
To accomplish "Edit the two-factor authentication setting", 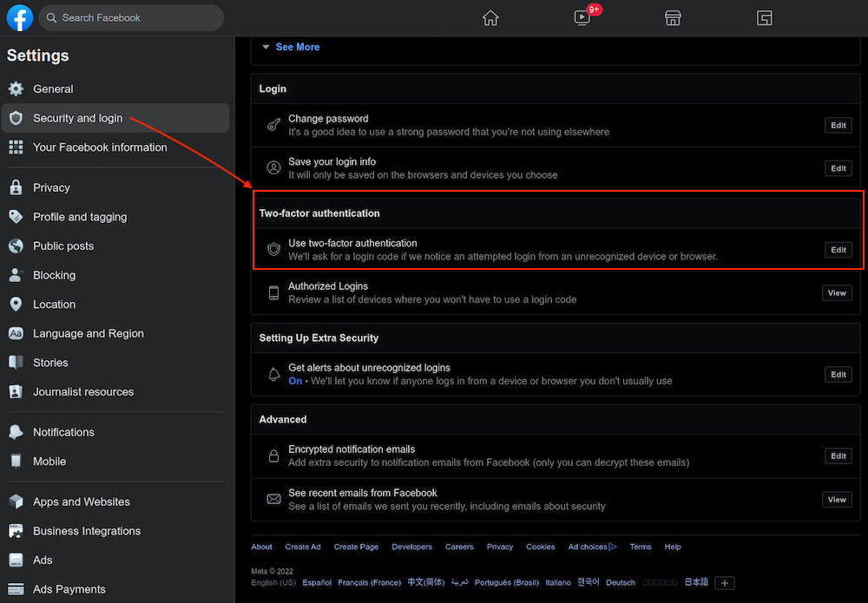I will (x=838, y=250).
